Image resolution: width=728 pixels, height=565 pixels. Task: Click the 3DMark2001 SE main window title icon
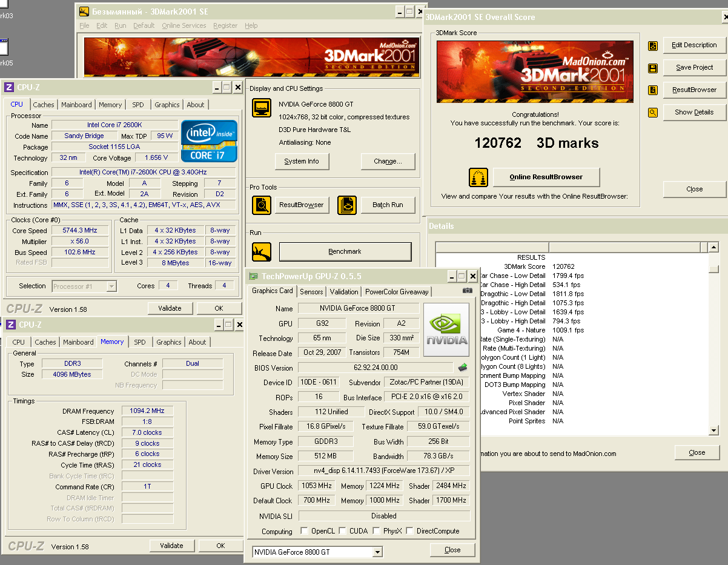(84, 12)
